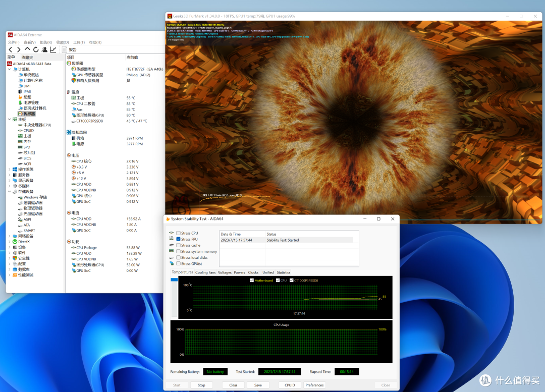
Task: Select the SMART tree item under storage
Action: click(x=27, y=231)
